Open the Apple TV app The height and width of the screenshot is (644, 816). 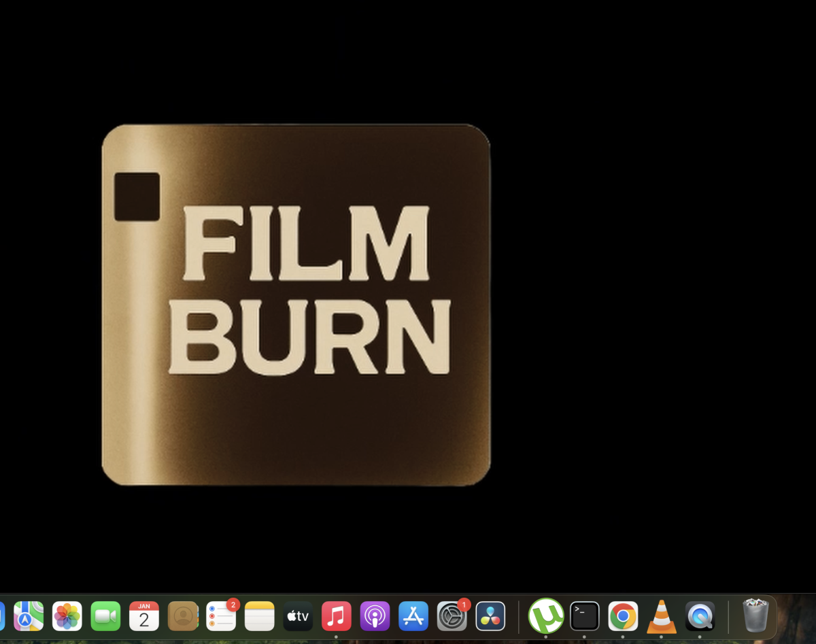pyautogui.click(x=298, y=616)
